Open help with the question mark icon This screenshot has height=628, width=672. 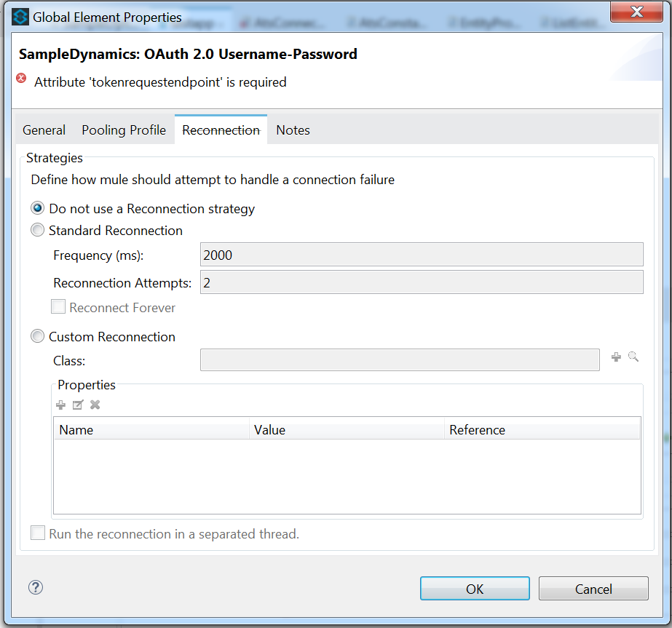36,587
